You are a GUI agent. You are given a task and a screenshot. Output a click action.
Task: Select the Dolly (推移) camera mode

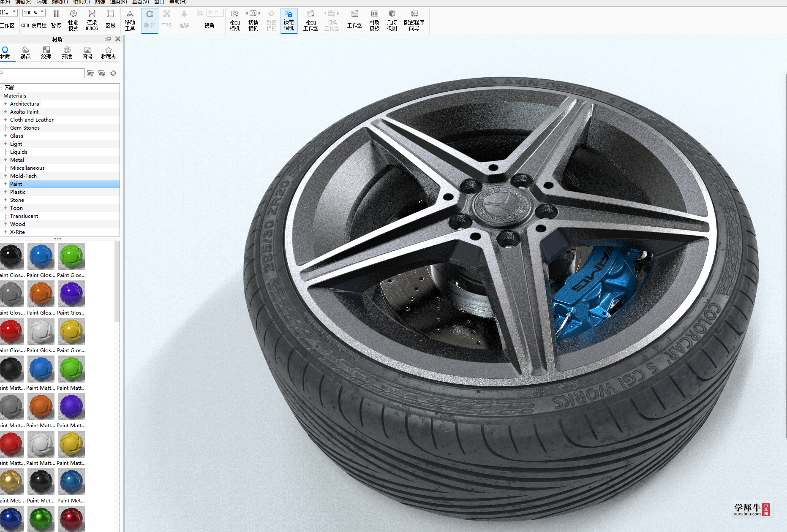tap(184, 19)
